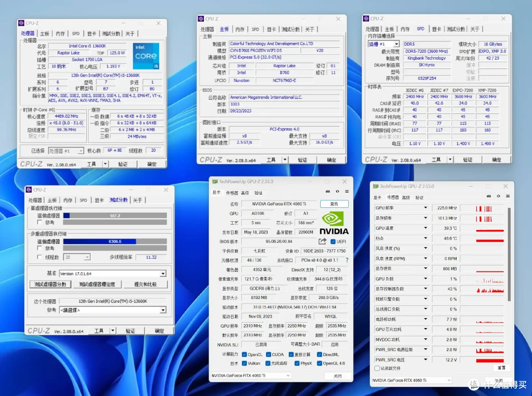Click the NVIDIA logo in GPU-Z
This screenshot has width=532, height=396.
pyautogui.click(x=334, y=223)
